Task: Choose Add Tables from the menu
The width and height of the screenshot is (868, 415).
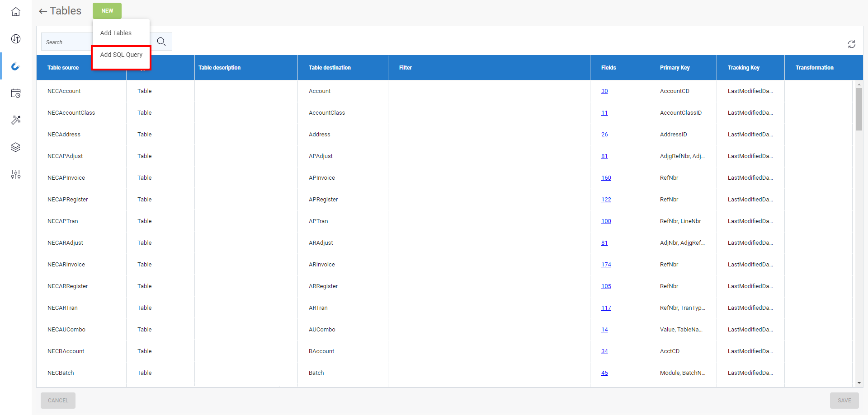Action: point(116,33)
